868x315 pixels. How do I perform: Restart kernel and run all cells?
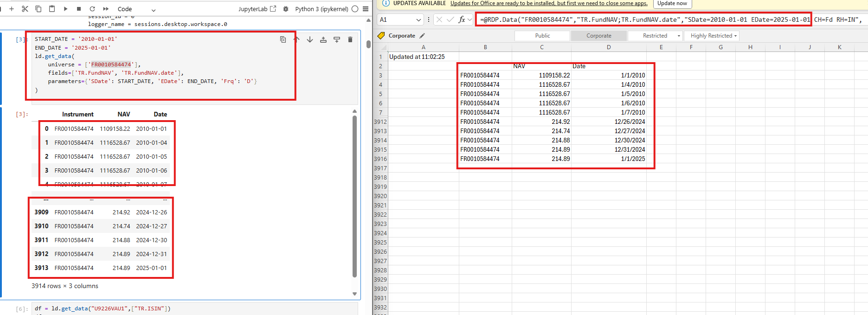click(106, 9)
